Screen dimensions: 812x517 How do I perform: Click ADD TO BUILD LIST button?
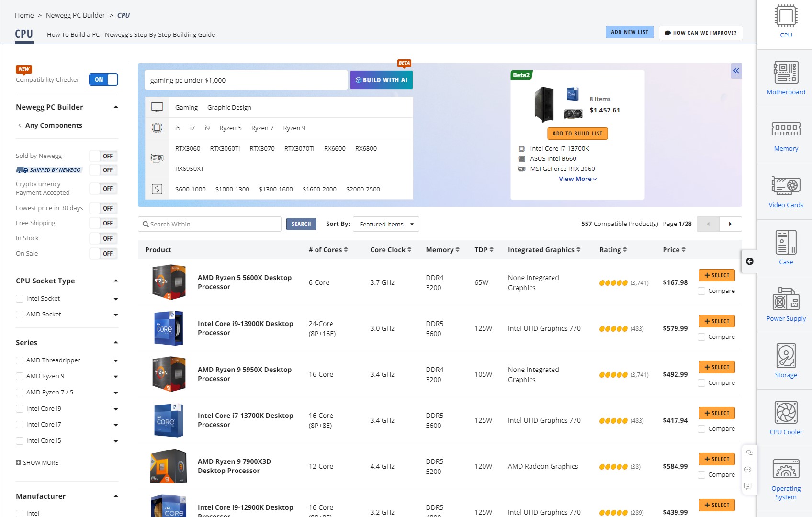pyautogui.click(x=577, y=134)
